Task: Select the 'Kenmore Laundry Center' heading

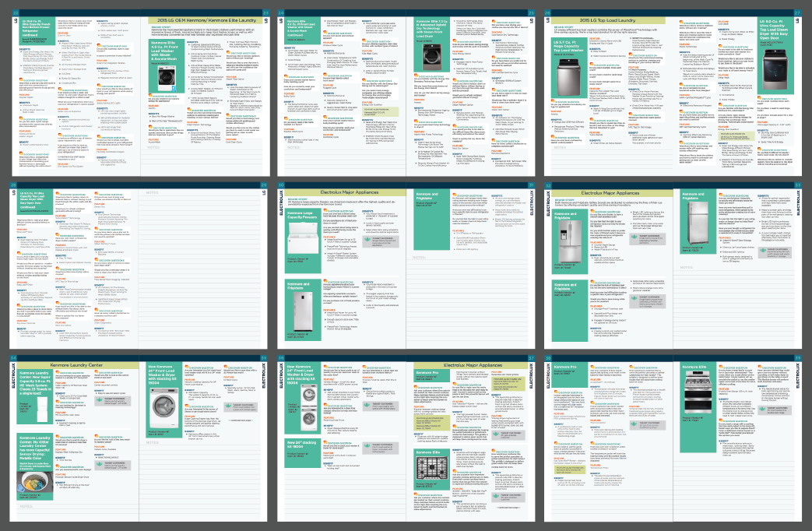Action: point(76,365)
